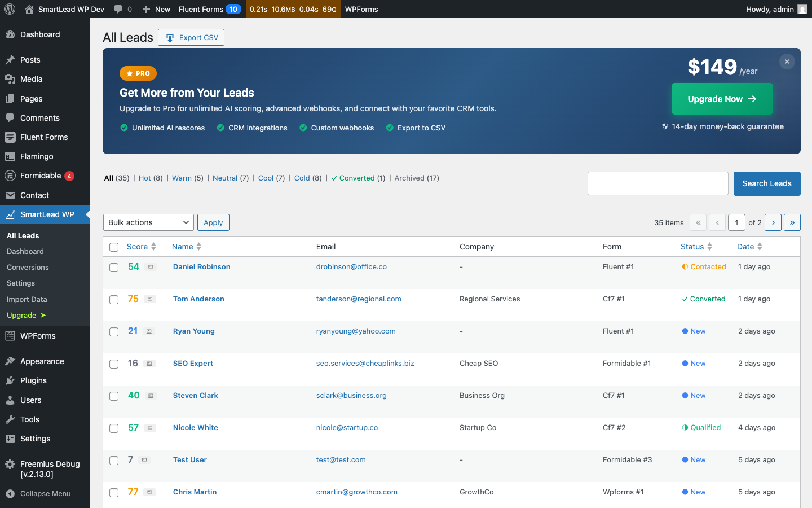Click the page number input field

pyautogui.click(x=736, y=222)
